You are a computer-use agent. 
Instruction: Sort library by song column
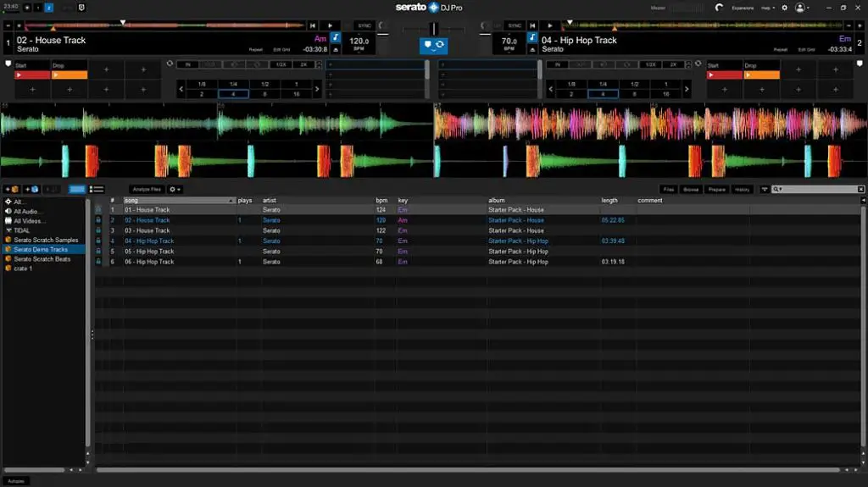click(179, 201)
